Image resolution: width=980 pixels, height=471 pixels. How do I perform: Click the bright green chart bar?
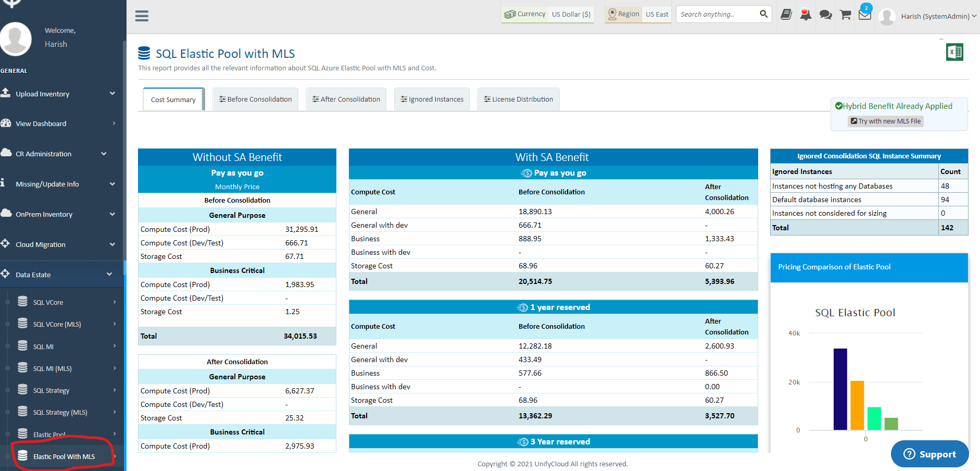click(x=874, y=418)
